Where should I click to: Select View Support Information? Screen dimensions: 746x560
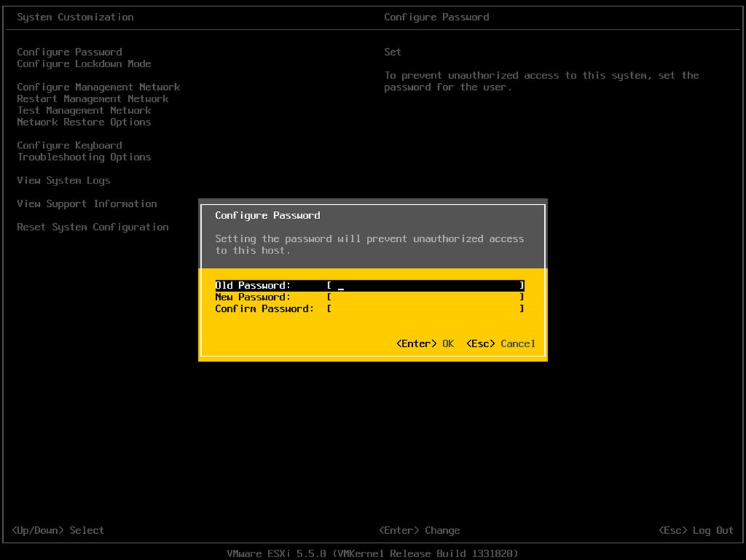[87, 204]
